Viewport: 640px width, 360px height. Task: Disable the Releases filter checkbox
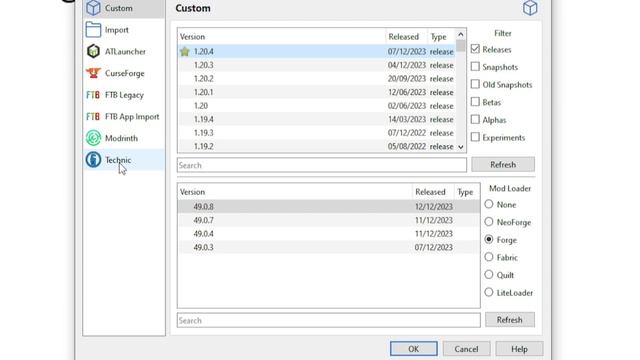click(475, 49)
